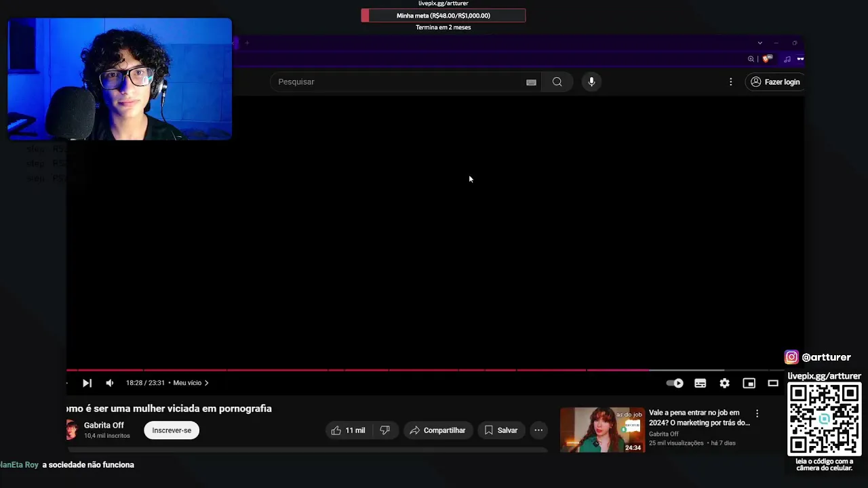Open the Compartilhar share dialog

[x=437, y=430]
